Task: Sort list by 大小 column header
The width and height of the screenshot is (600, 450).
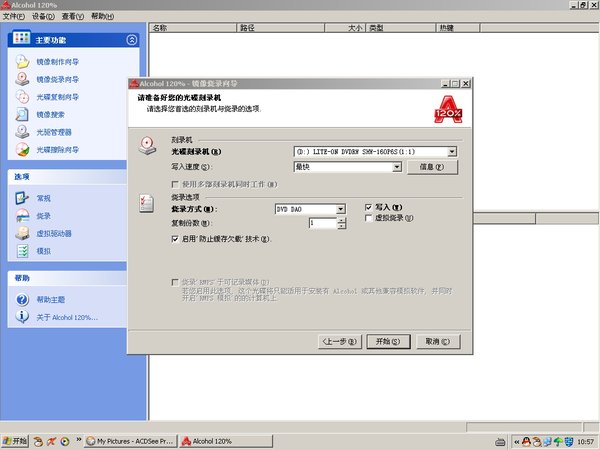Action: [345, 28]
